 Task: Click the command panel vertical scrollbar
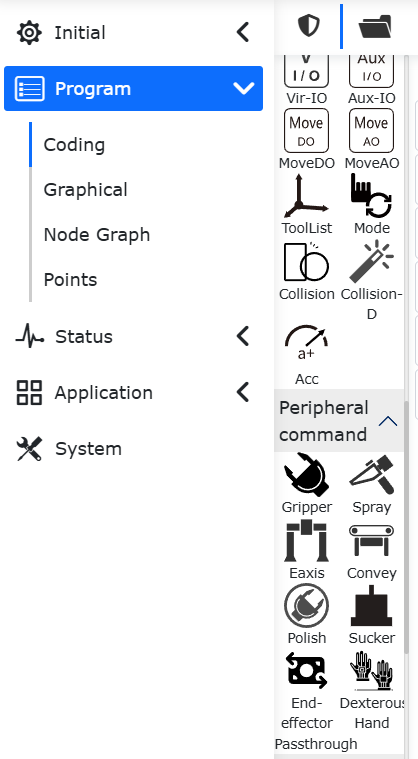pyautogui.click(x=407, y=527)
